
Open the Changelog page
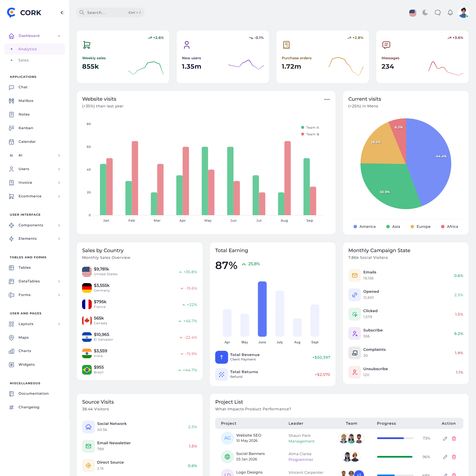point(29,407)
